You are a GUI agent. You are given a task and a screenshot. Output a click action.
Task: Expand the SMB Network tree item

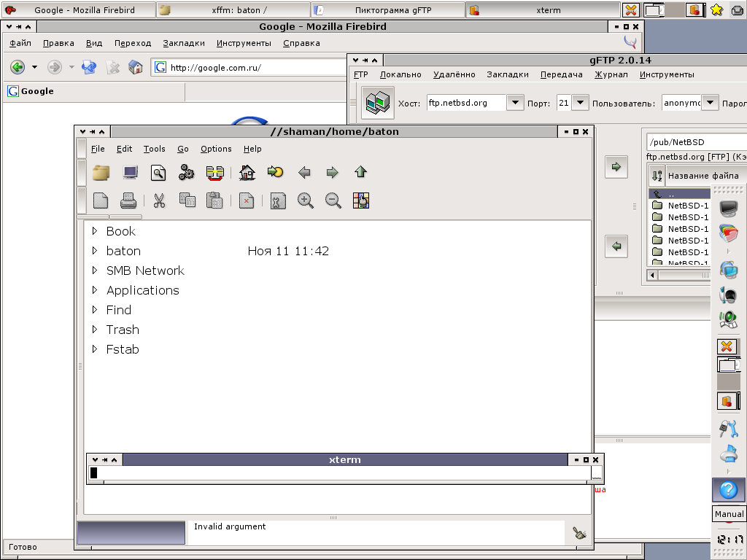tap(94, 271)
